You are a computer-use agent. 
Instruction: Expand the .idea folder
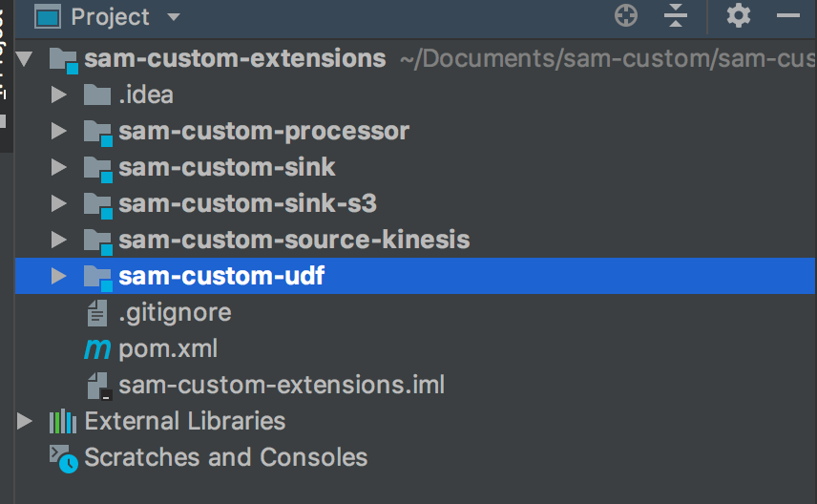tap(59, 95)
